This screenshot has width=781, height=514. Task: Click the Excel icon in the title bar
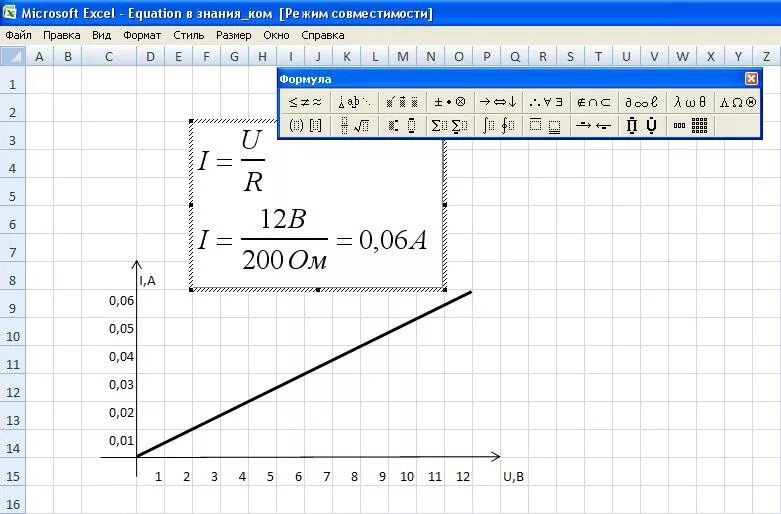(x=9, y=12)
